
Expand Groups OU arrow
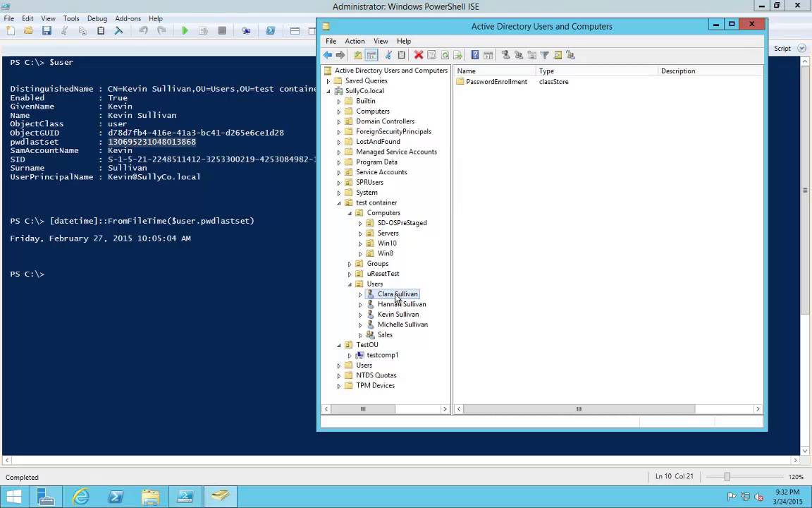tap(350, 264)
